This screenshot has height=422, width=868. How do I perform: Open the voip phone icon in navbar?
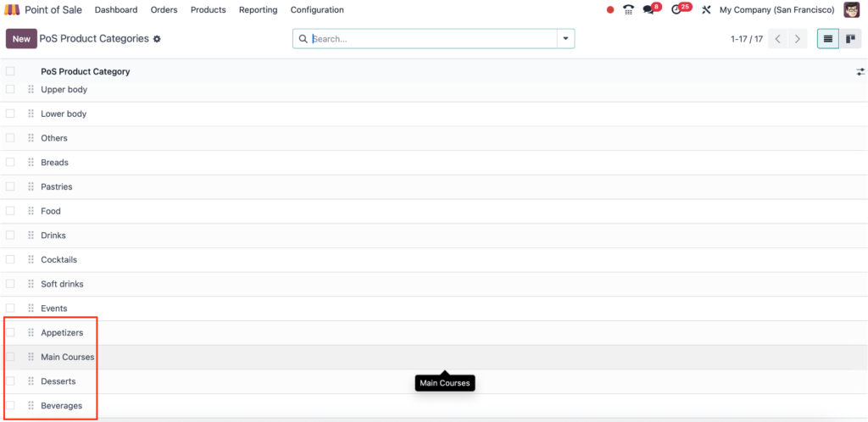(x=628, y=10)
